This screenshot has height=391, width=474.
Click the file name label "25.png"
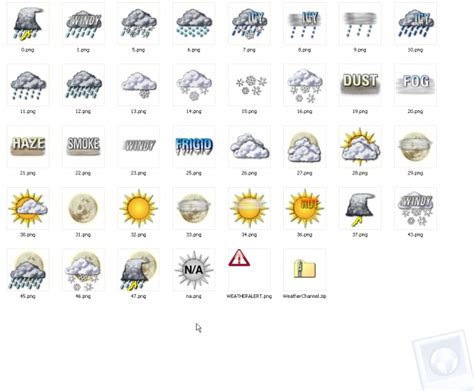point(194,173)
